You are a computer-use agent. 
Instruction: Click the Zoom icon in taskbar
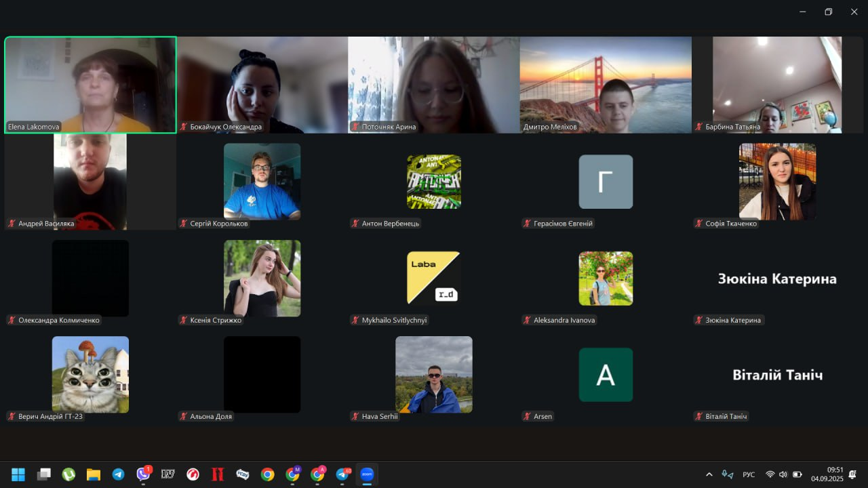tap(367, 474)
